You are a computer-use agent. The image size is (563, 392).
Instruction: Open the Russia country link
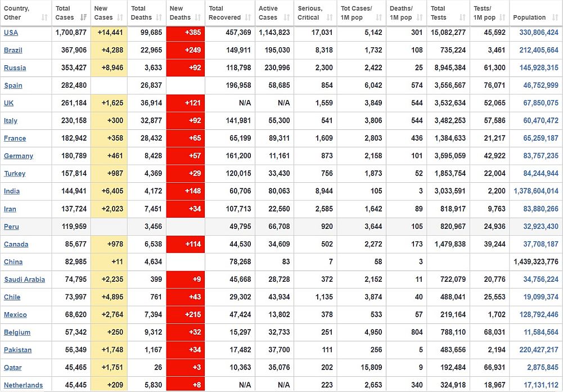click(x=15, y=68)
